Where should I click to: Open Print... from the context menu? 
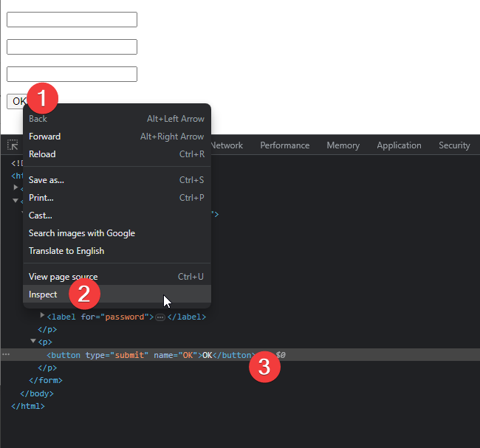tap(41, 198)
